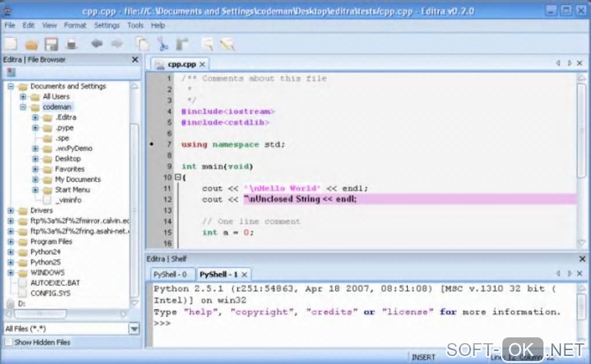Expand the Desktop folder
This screenshot has width=591, height=364.
pos(35,159)
